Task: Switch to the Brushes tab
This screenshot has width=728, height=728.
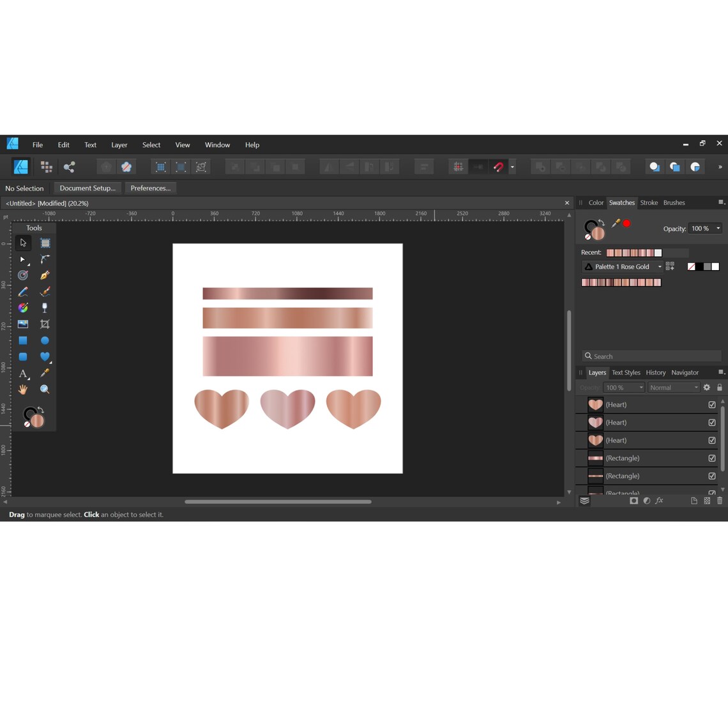Action: pyautogui.click(x=674, y=202)
